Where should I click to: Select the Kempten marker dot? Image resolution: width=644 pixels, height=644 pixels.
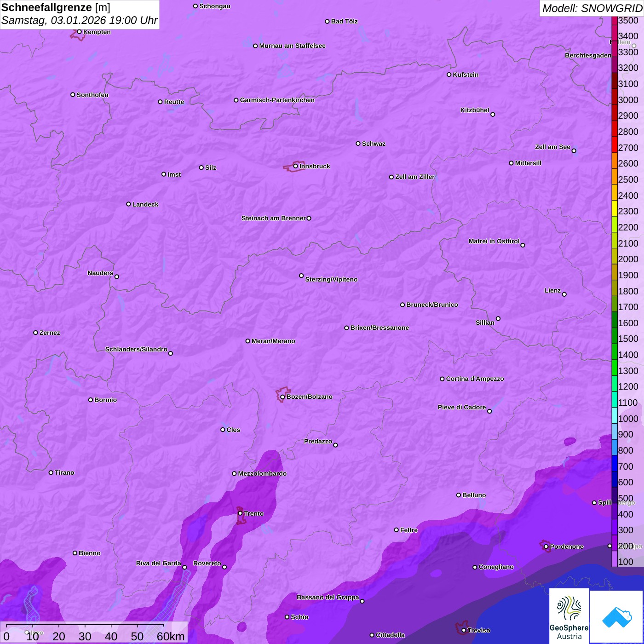(x=80, y=32)
